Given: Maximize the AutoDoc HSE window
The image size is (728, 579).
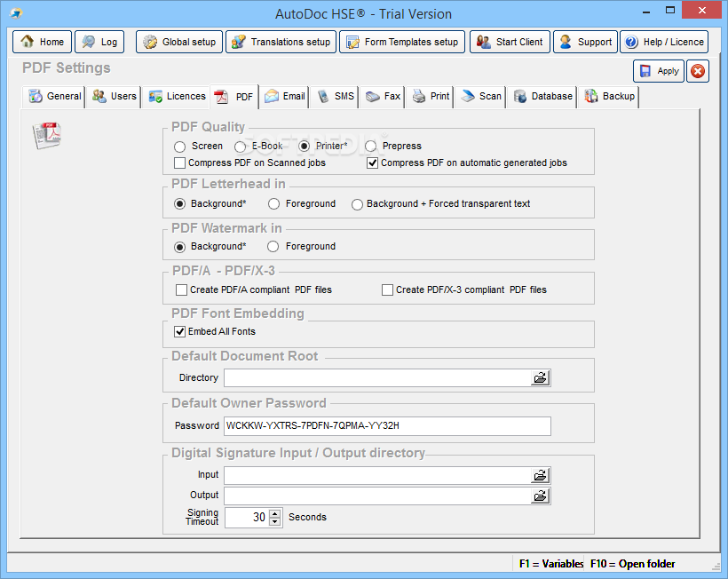Looking at the screenshot, I should (x=670, y=11).
